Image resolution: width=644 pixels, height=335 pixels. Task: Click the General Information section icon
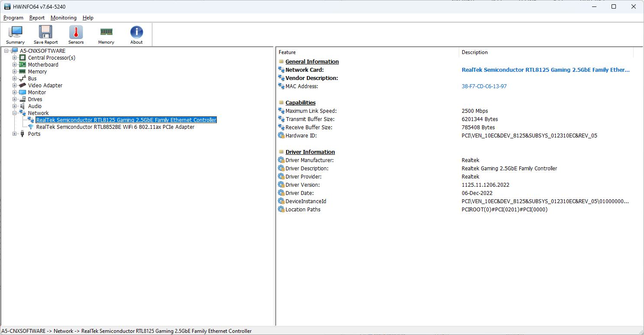point(281,61)
